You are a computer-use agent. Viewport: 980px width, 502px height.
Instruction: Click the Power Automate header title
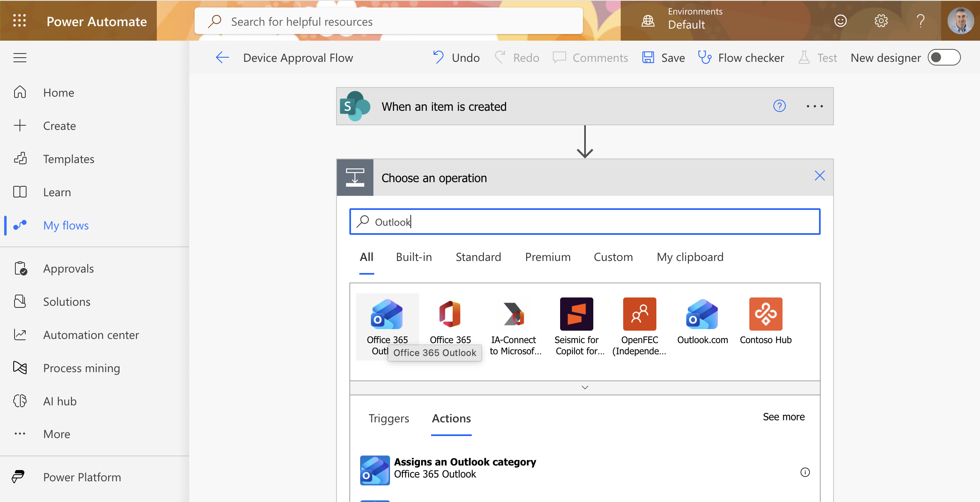pos(97,21)
